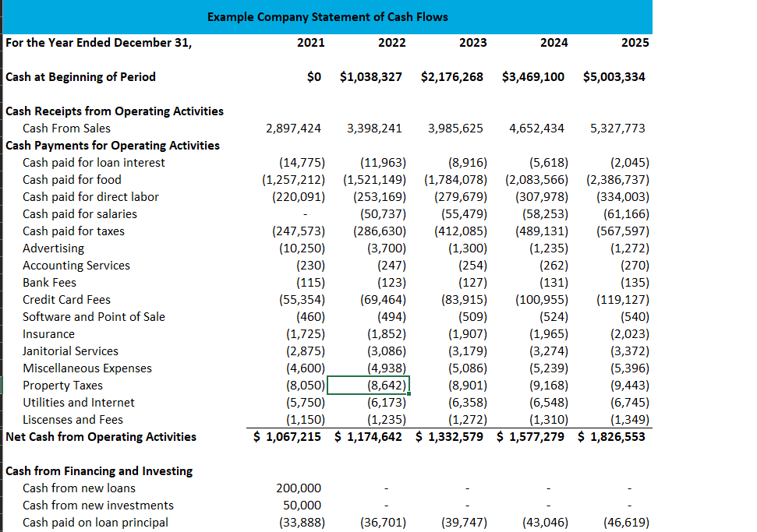Screen dimensions: 757x532
Task: Select the 'Cash From Sales' row label
Action: click(66, 129)
